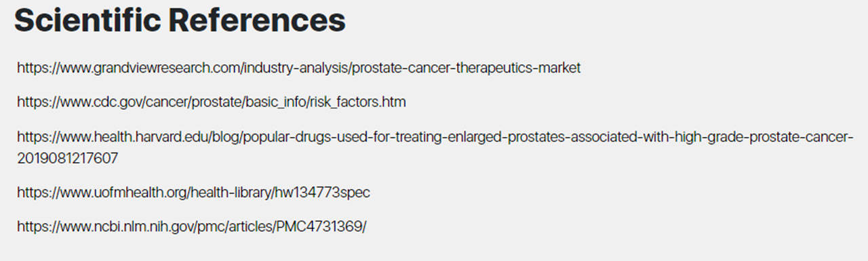
Task: Open the grandviewresearch.com prostate cancer therapeutics link
Action: click(299, 68)
